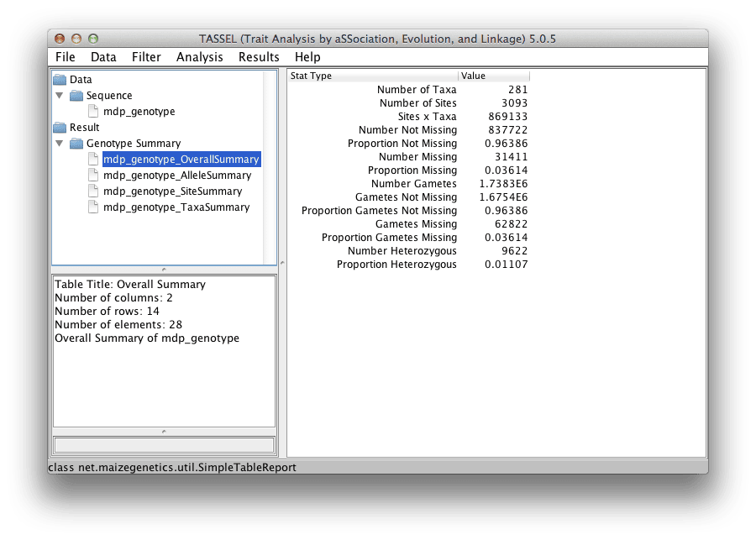756x540 pixels.
Task: Click the value 281 cell
Action: tap(494, 89)
